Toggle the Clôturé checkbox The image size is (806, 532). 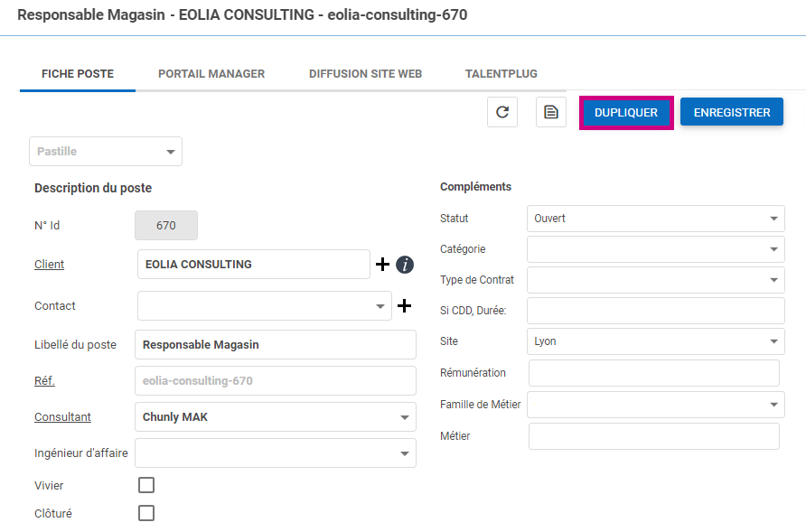tap(146, 513)
